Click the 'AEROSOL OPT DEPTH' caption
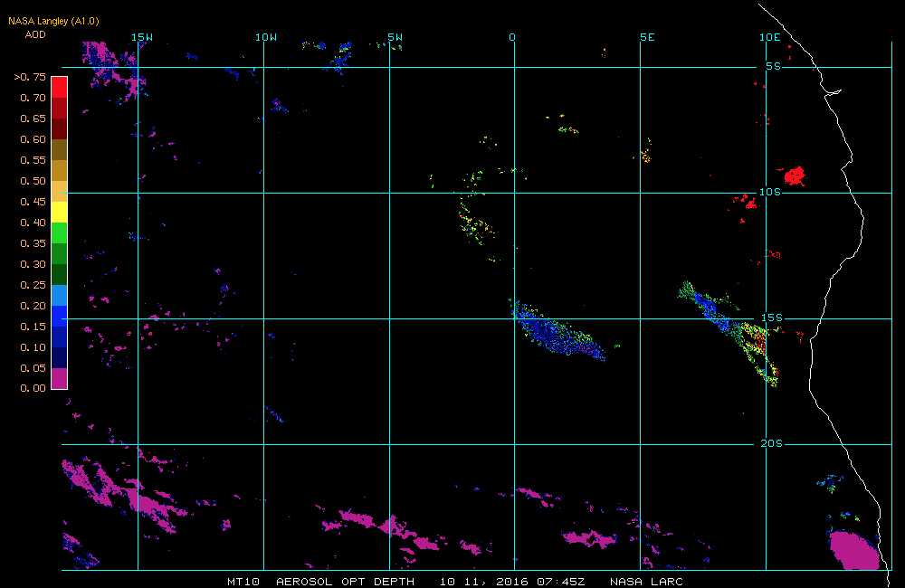The height and width of the screenshot is (588, 905). click(x=345, y=582)
